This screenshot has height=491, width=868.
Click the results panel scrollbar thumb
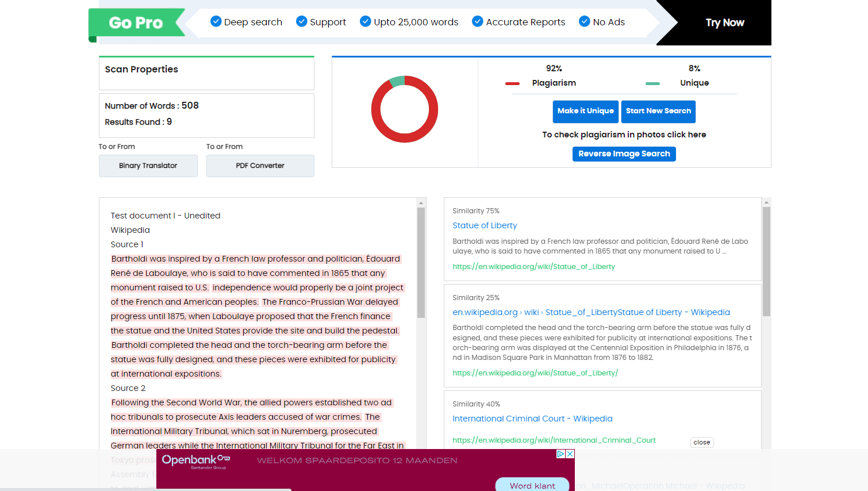766,262
